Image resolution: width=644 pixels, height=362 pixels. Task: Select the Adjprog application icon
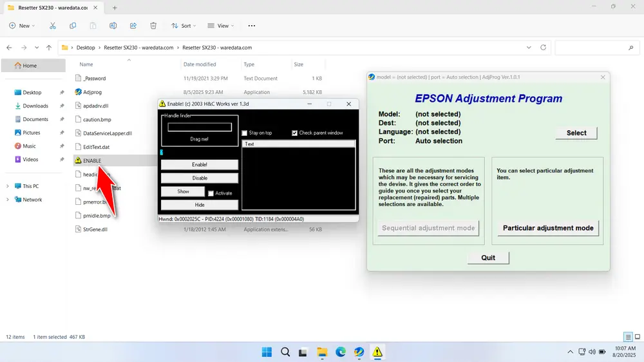click(x=78, y=92)
